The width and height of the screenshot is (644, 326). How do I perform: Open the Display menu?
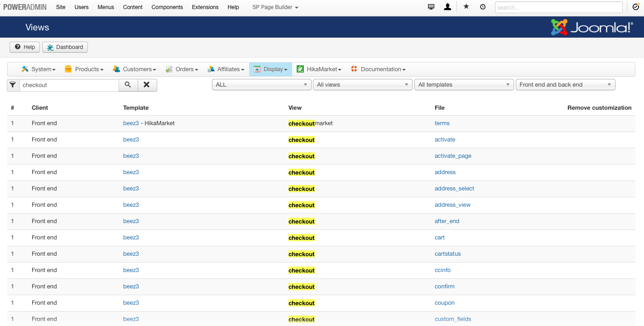pos(271,69)
